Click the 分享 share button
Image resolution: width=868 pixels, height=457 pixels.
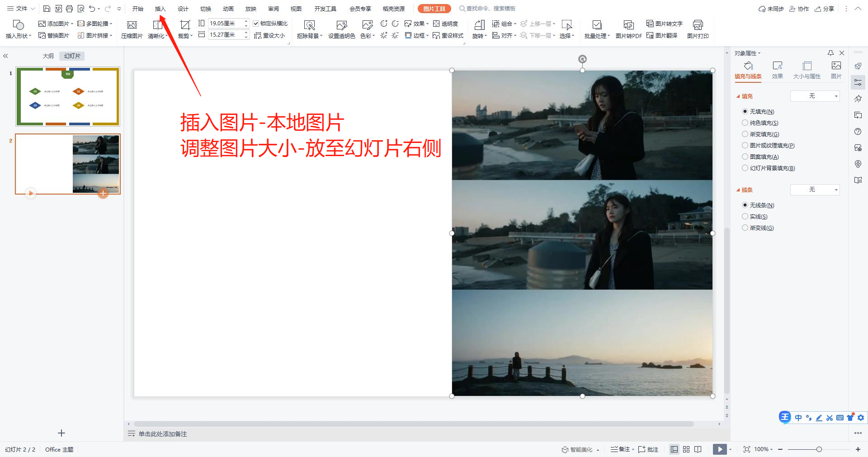click(824, 9)
